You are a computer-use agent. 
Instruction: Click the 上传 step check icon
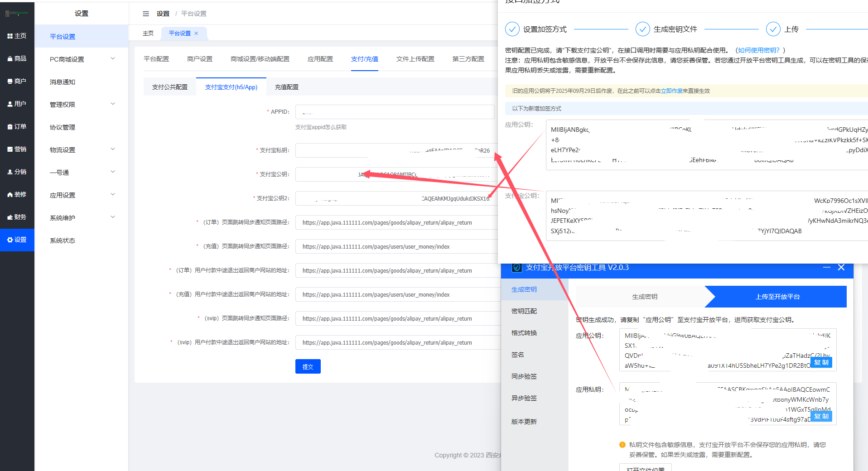click(x=773, y=29)
